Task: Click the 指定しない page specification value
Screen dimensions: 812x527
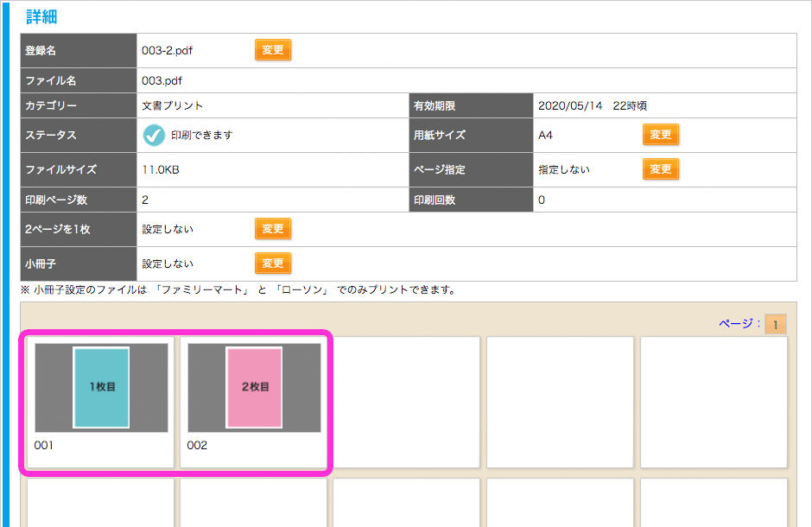Action: pyautogui.click(x=564, y=170)
